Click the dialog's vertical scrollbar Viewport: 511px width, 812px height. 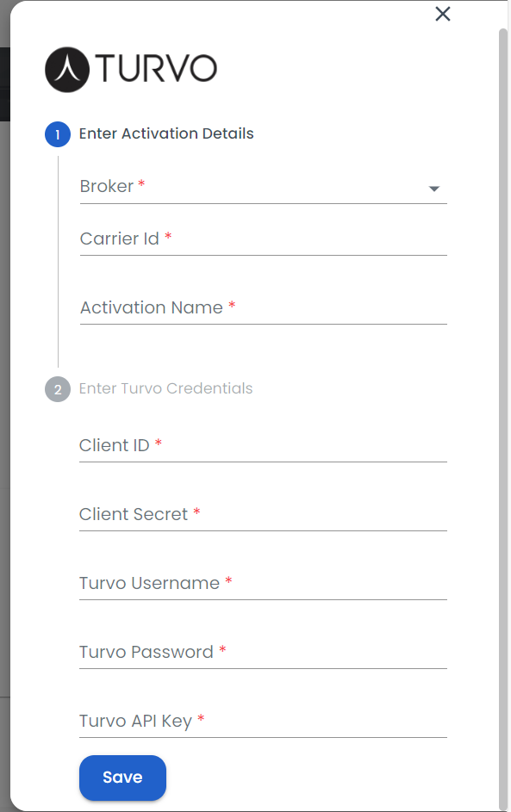502,414
